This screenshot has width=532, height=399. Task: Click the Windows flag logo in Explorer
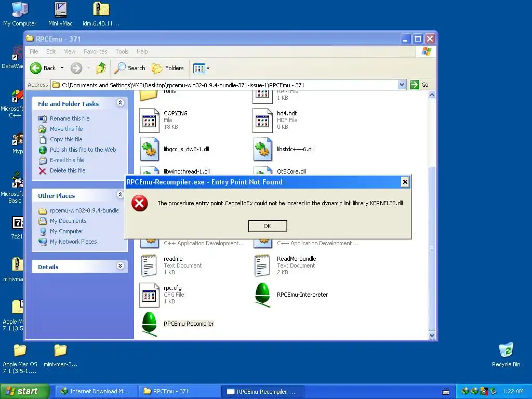tap(426, 51)
